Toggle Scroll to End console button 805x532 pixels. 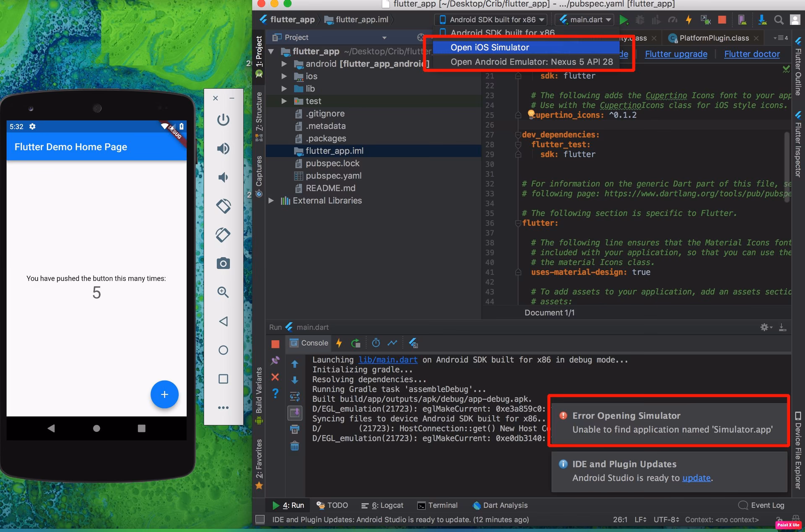click(295, 413)
